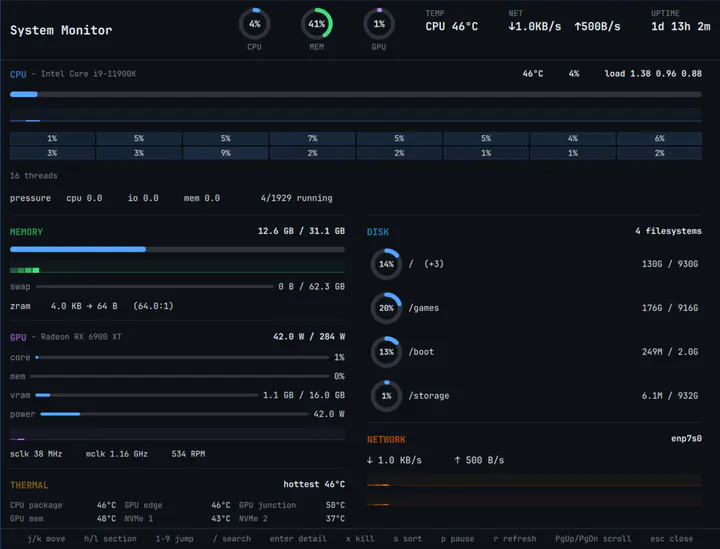
Task: Click the 'esc close' shortcut hint
Action: tap(671, 538)
